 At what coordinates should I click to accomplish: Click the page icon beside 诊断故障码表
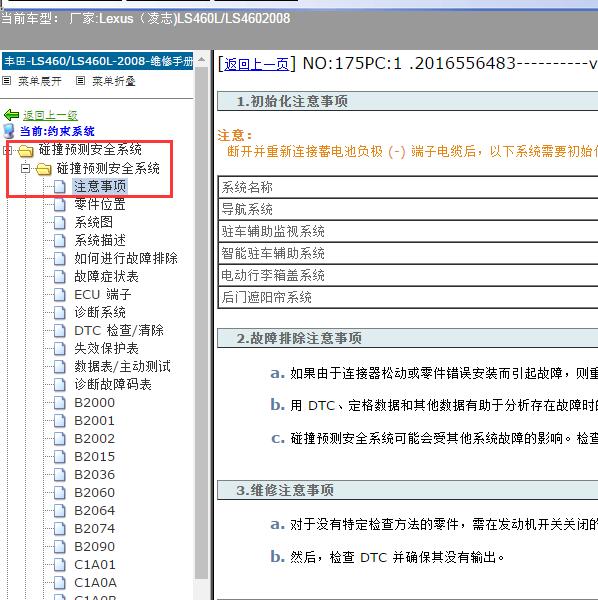coord(60,385)
